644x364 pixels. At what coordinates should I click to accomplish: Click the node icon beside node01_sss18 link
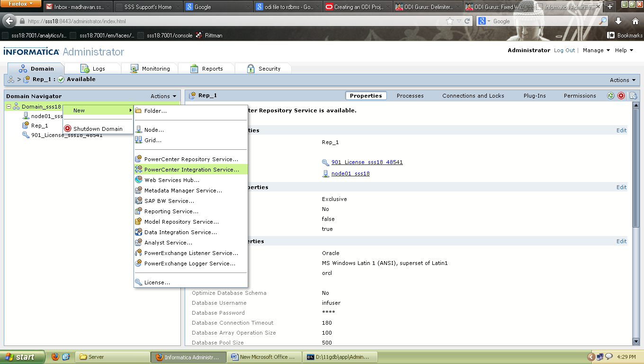pos(326,173)
